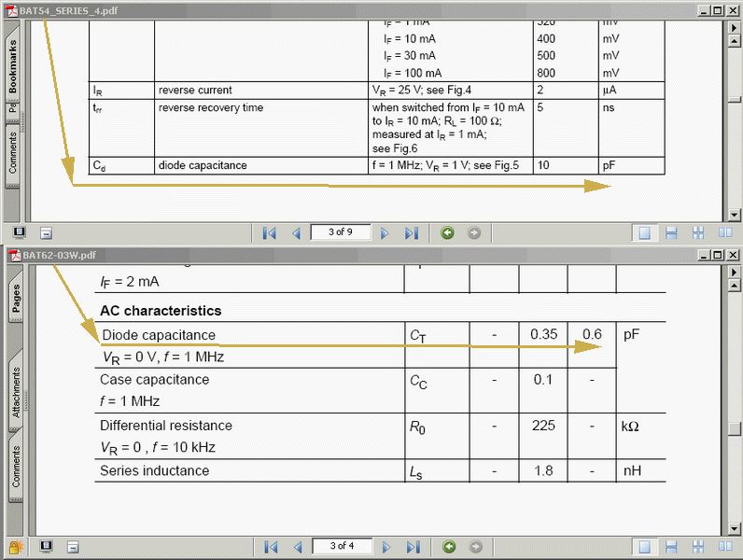Click green previous view button in BAT54 window
This screenshot has height=560, width=743.
click(x=447, y=232)
